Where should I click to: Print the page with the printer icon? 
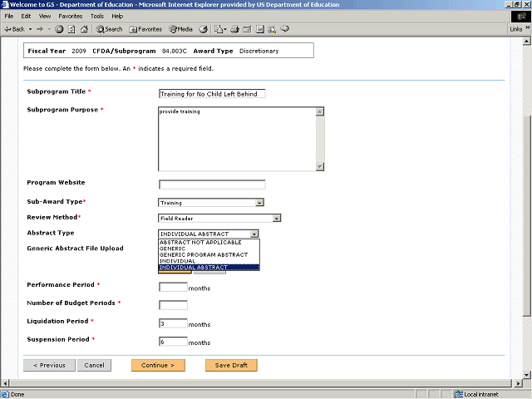click(x=234, y=29)
